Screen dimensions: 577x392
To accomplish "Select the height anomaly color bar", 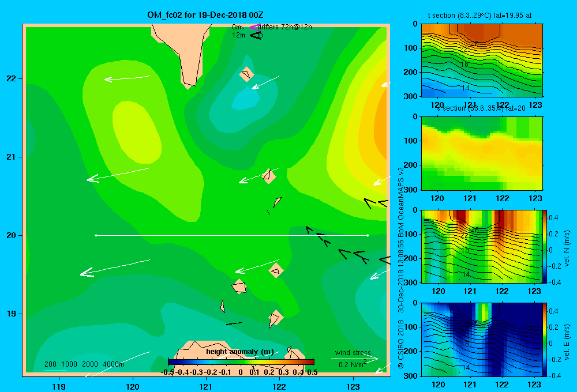I will [241, 361].
